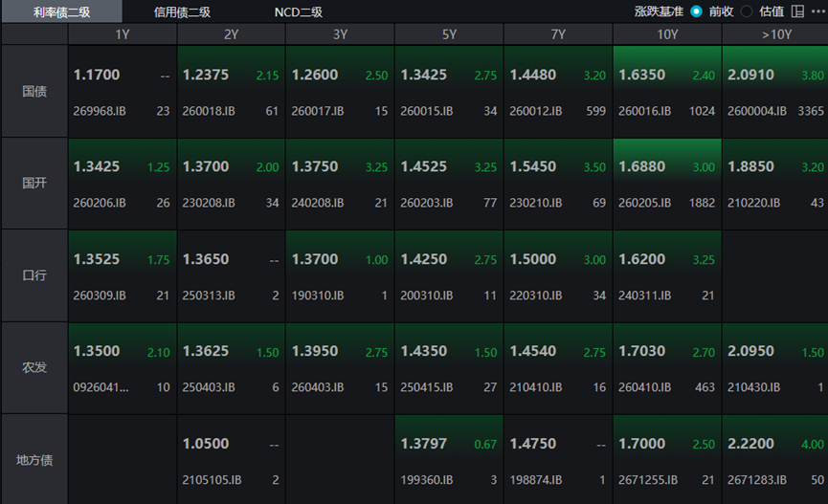The image size is (828, 504).
Task: Click the 10Y column header
Action: (x=667, y=34)
